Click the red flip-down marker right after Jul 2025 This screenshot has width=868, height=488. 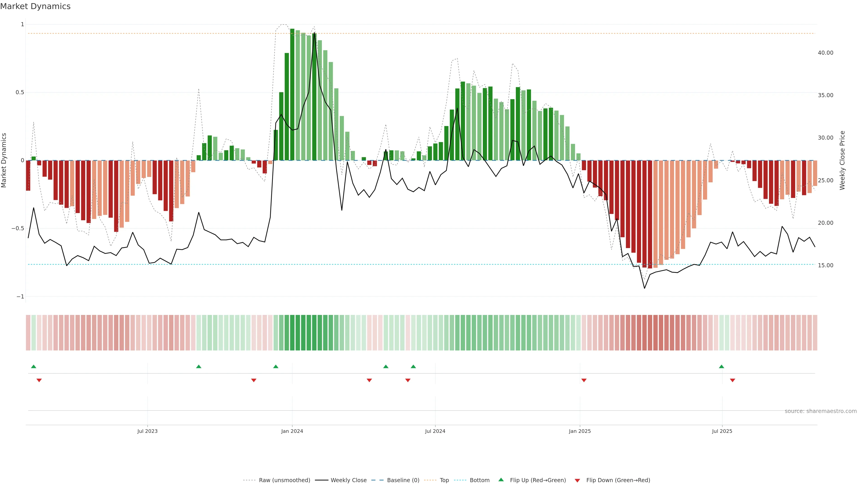(x=733, y=380)
